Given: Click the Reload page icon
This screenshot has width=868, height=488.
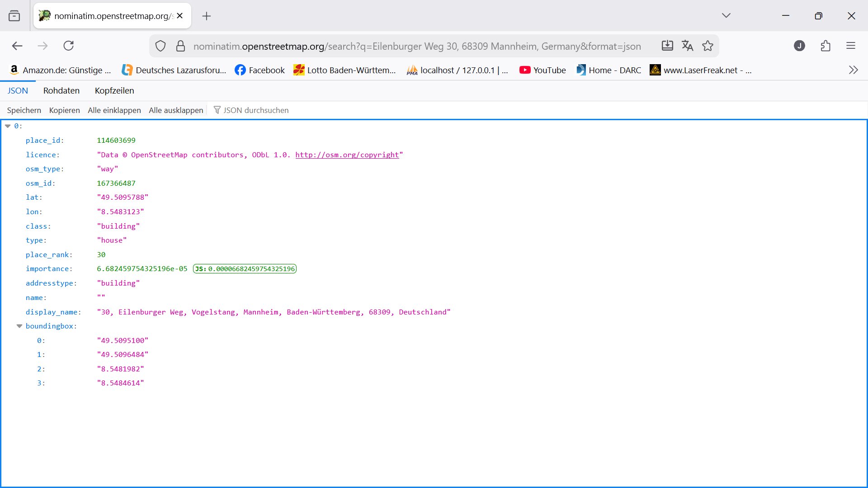Looking at the screenshot, I should click(x=69, y=46).
